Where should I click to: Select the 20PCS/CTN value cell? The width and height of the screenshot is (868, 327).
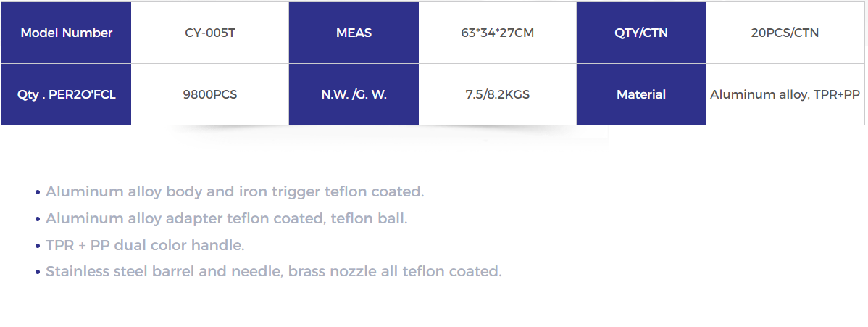785,33
